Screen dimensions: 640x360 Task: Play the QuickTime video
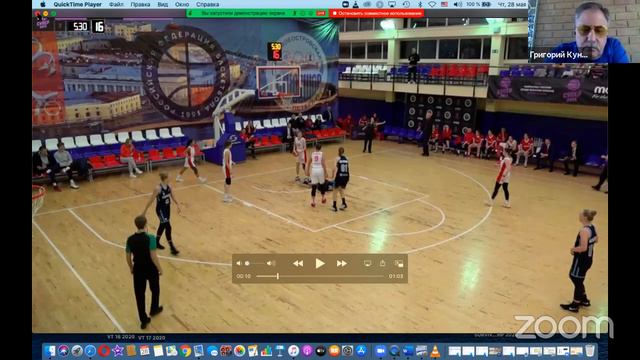[320, 263]
